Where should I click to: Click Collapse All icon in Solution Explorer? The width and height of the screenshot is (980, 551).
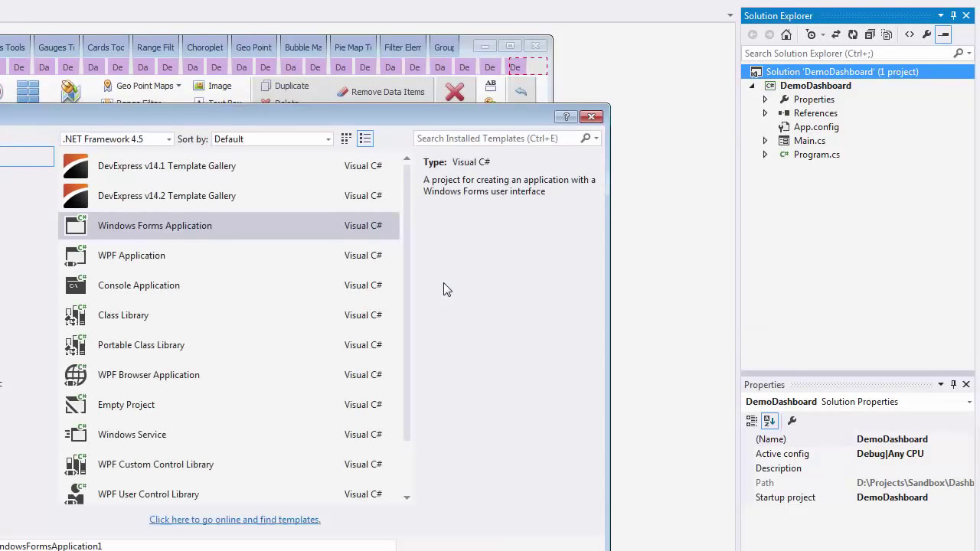(870, 34)
